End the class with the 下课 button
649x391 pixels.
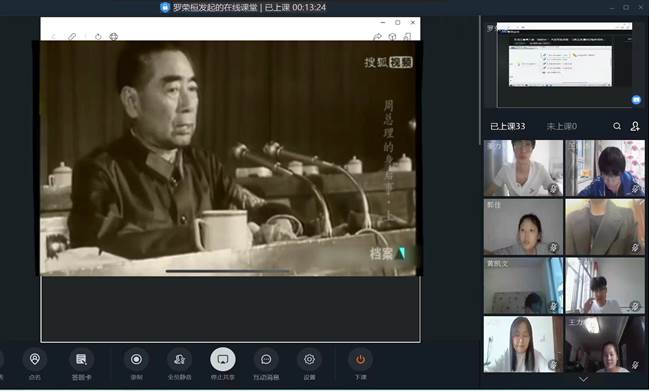point(360,360)
